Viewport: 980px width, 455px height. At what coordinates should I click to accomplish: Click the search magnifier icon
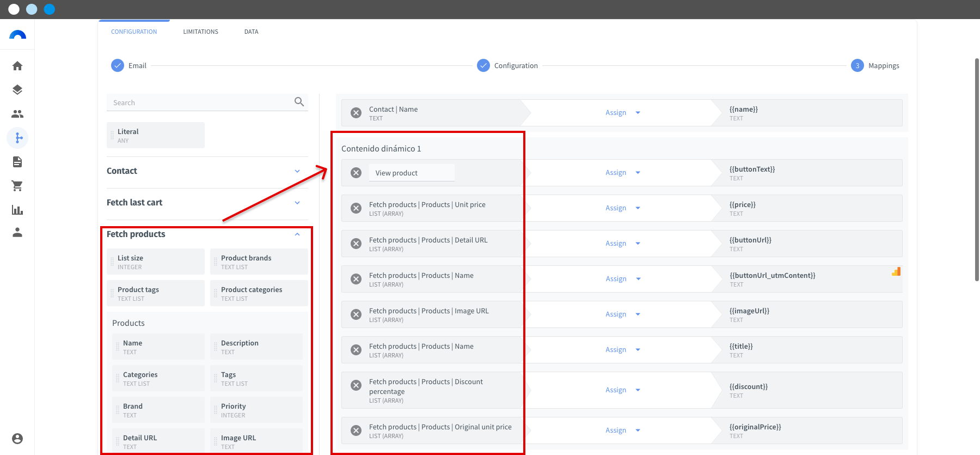click(x=299, y=102)
